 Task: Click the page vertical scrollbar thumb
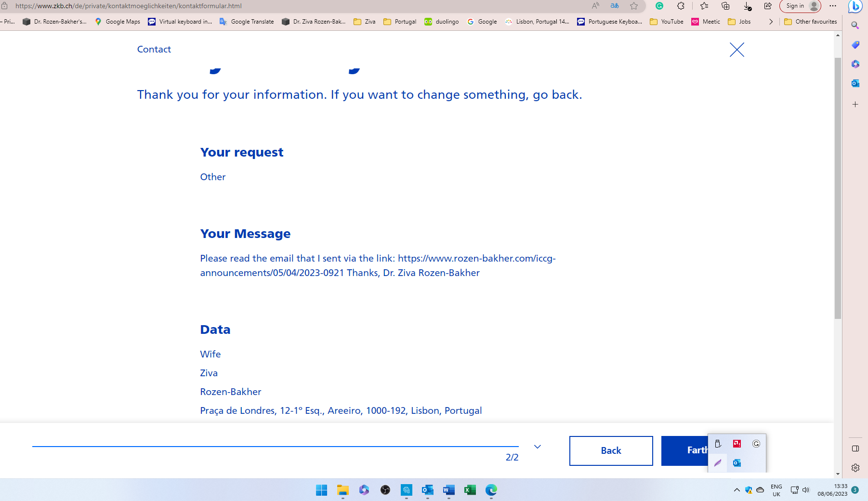pyautogui.click(x=838, y=188)
